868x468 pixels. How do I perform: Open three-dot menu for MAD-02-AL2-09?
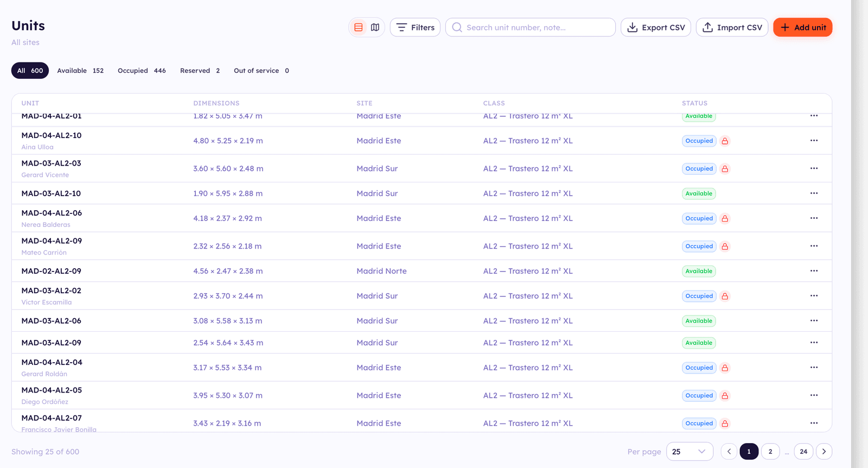tap(814, 271)
